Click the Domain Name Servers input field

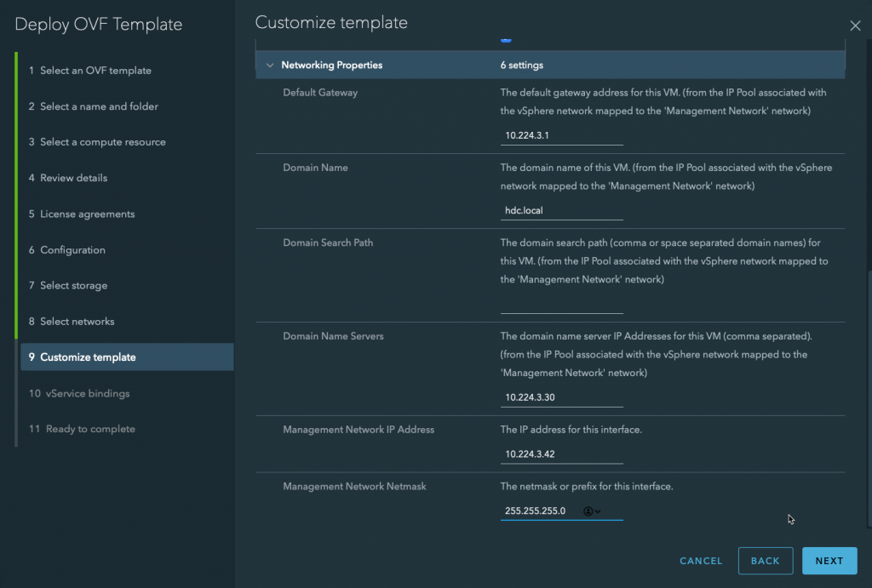click(562, 397)
